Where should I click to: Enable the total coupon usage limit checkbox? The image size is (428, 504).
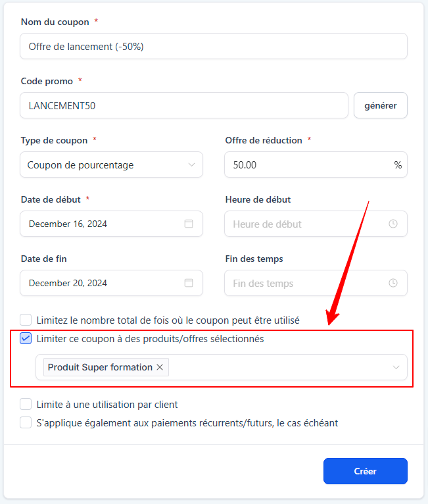pos(26,320)
